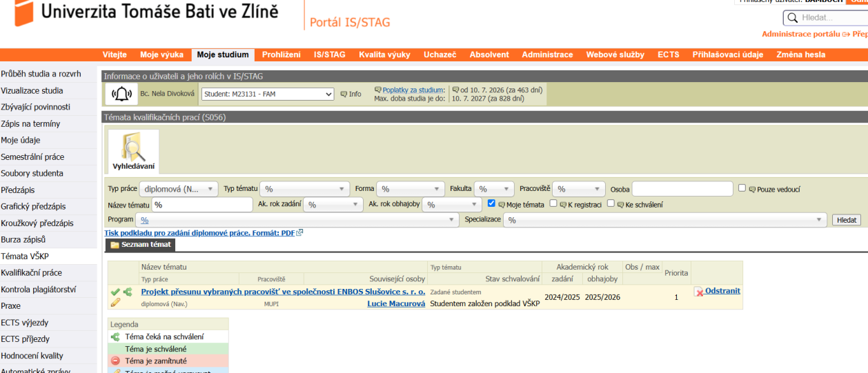868x373 pixels.
Task: Click Tisk podkladu pro zadání diplomové práce link
Action: 199,233
